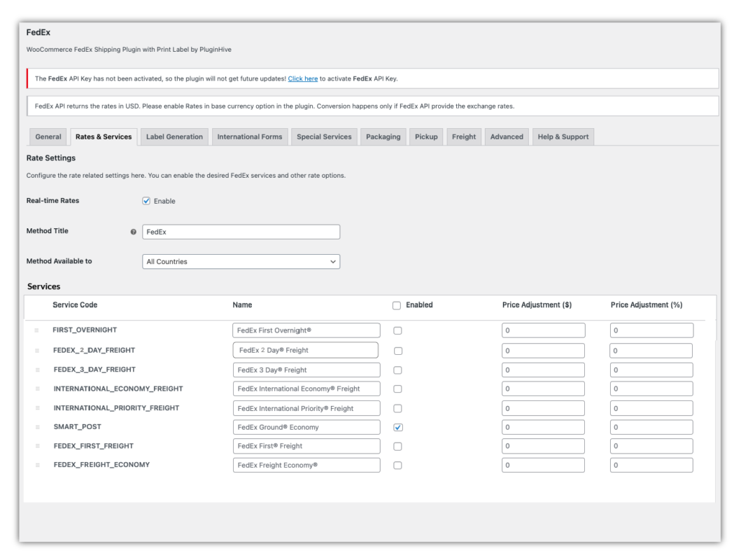
Task: Switch to the Packaging tab
Action: (x=383, y=137)
